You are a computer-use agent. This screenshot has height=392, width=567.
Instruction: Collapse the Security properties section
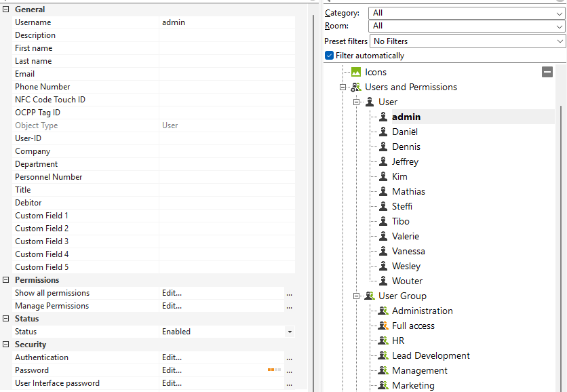coord(6,345)
